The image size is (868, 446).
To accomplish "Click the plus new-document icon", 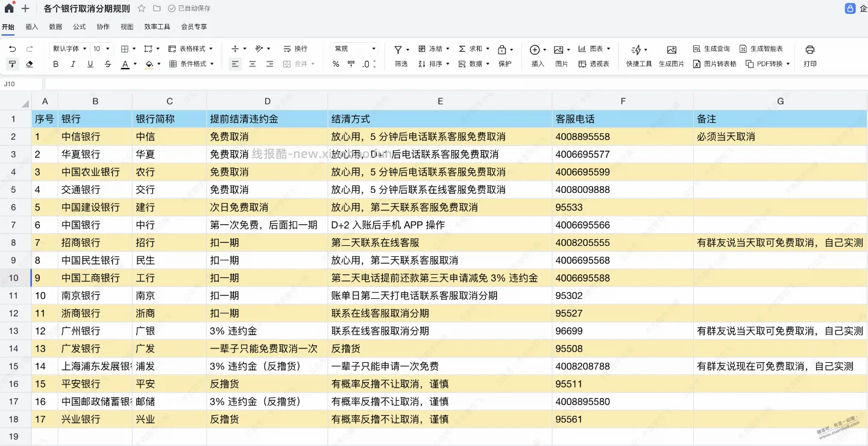I will tap(25, 8).
